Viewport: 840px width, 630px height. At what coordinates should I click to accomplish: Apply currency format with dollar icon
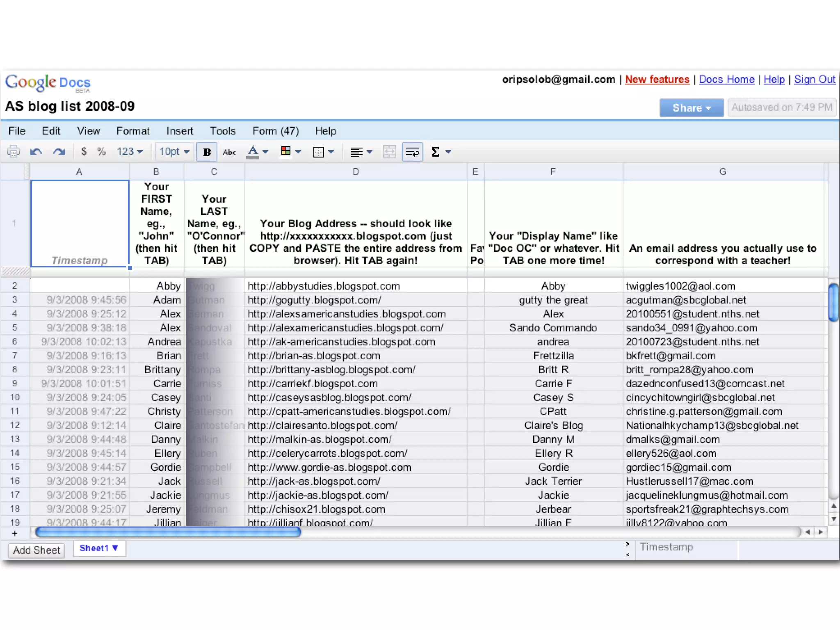point(84,151)
